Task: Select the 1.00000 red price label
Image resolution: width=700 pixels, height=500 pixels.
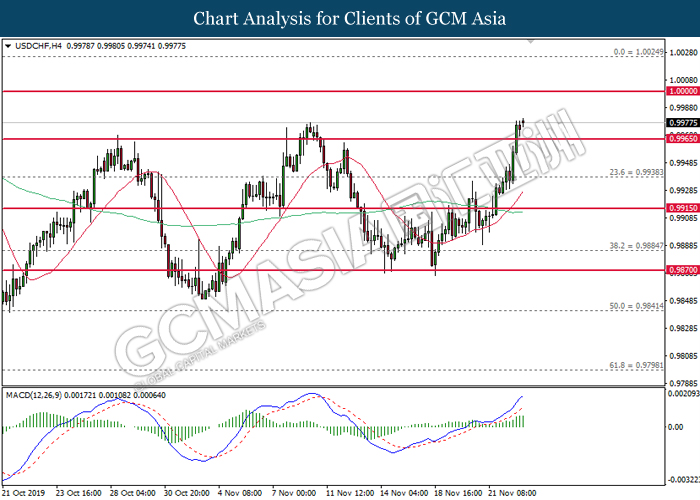Action: (x=683, y=91)
